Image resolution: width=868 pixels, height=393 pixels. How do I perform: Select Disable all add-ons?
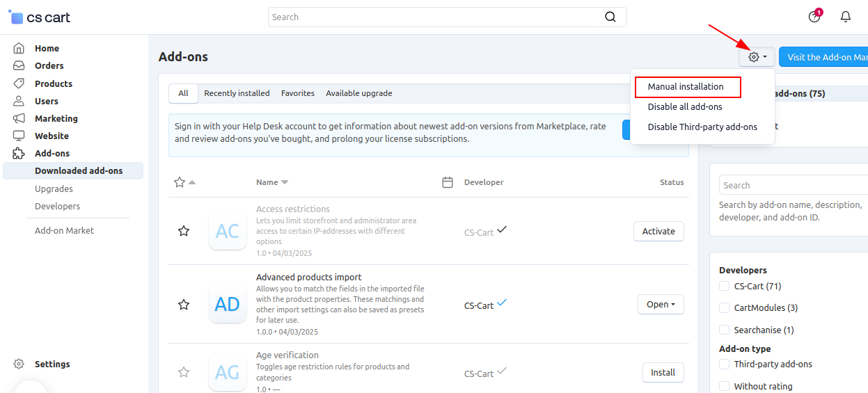pos(685,106)
